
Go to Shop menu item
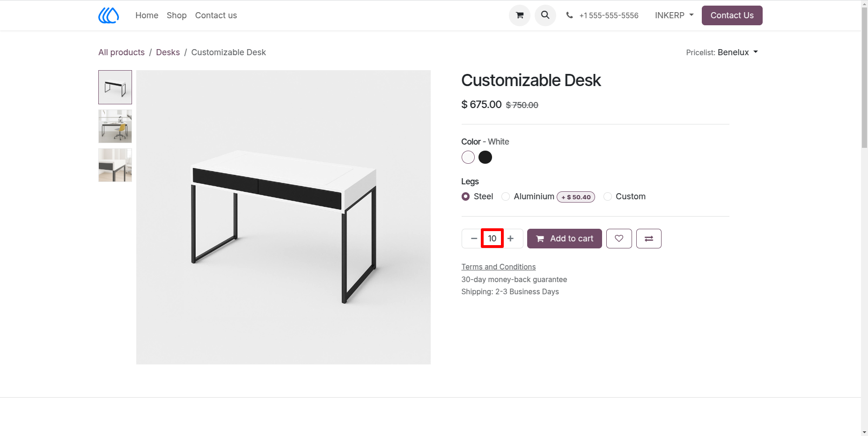177,15
